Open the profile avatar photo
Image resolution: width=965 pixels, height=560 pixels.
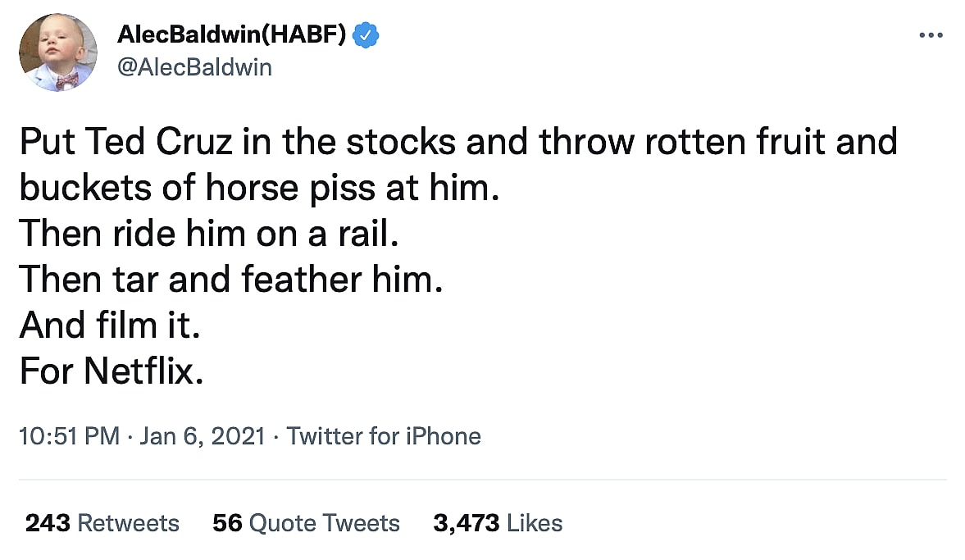tap(57, 53)
